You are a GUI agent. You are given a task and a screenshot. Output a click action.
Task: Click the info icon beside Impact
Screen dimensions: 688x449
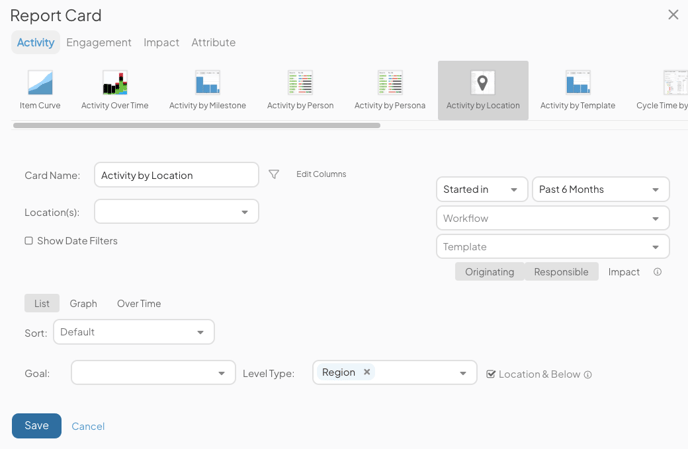click(657, 272)
